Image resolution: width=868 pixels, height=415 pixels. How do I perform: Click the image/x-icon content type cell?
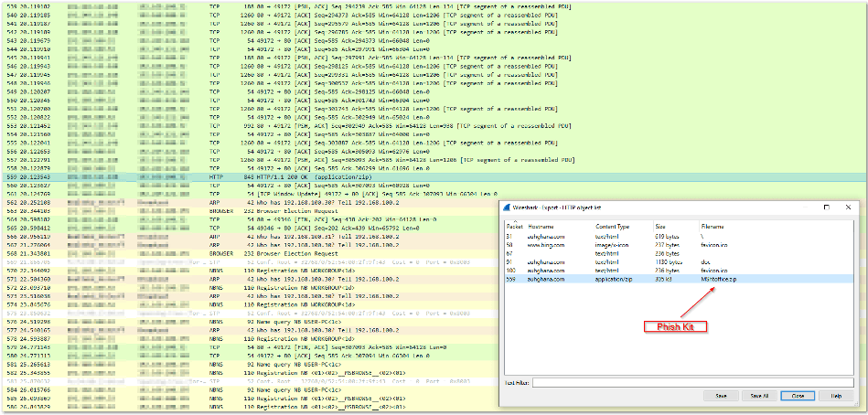coord(612,244)
